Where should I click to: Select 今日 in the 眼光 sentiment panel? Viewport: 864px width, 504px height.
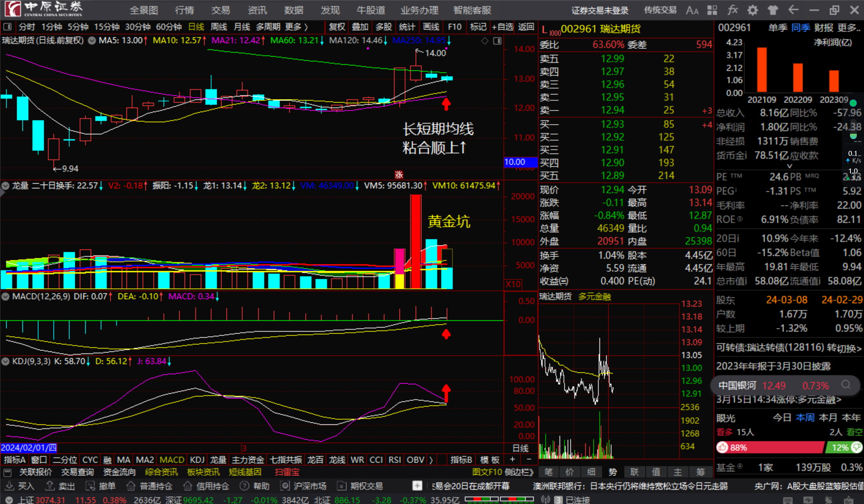(x=782, y=418)
